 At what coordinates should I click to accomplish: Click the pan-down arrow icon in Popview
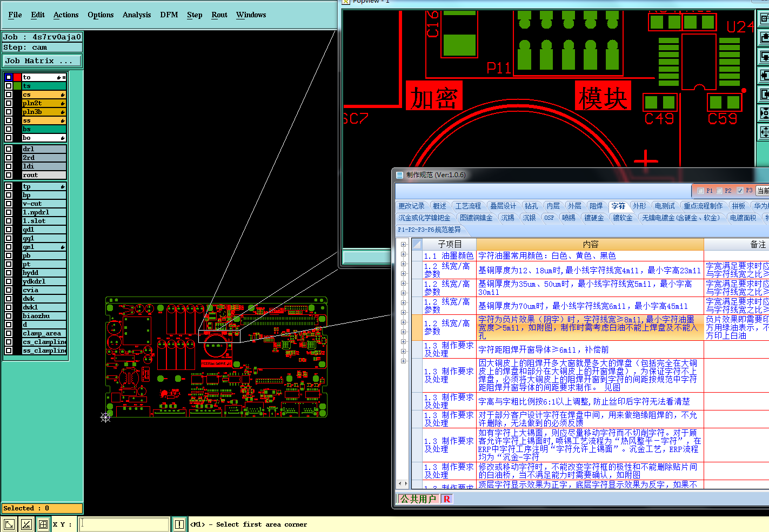764,56
